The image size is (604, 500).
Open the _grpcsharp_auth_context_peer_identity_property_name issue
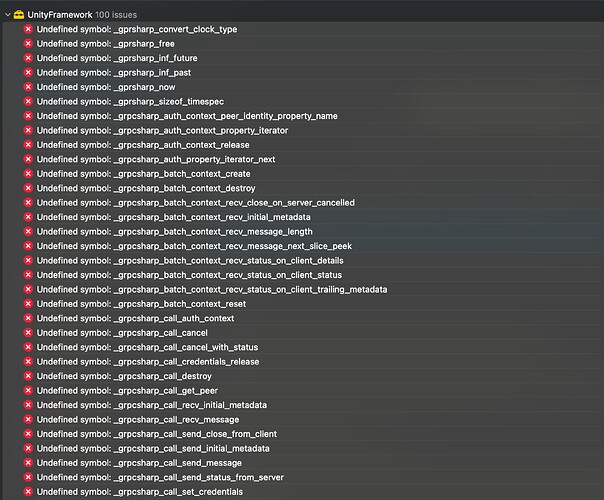pyautogui.click(x=200, y=116)
